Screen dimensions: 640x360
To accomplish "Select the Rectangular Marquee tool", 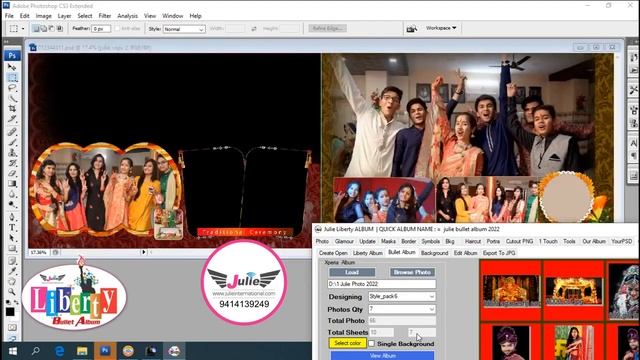I will click(12, 78).
